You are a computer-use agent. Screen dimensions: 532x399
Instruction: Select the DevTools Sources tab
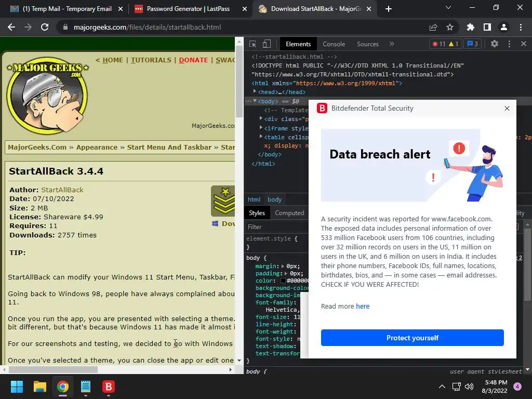coord(368,44)
